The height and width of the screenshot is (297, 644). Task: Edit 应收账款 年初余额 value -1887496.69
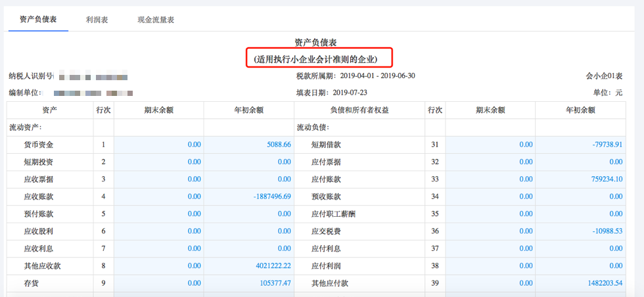point(248,196)
